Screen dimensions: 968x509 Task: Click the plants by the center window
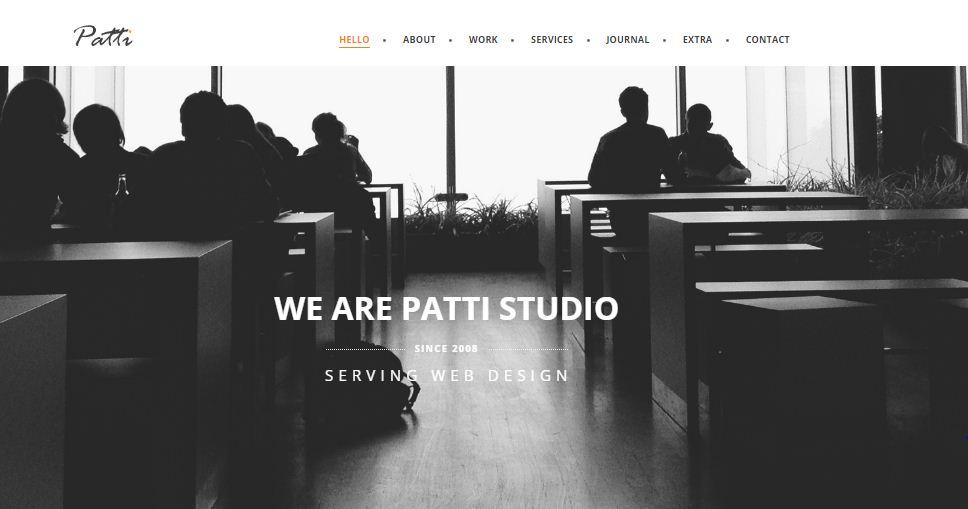470,213
